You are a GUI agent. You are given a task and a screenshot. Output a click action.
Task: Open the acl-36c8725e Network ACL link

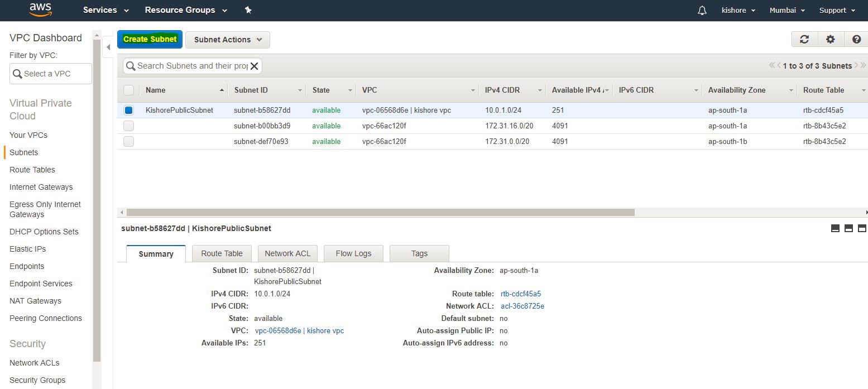[x=522, y=306]
